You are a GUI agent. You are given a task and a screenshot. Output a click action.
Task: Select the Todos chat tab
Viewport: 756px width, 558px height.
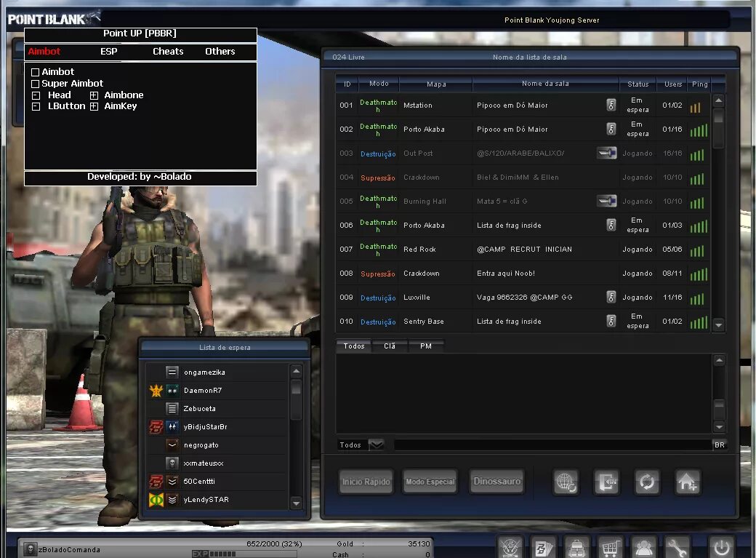pos(354,346)
